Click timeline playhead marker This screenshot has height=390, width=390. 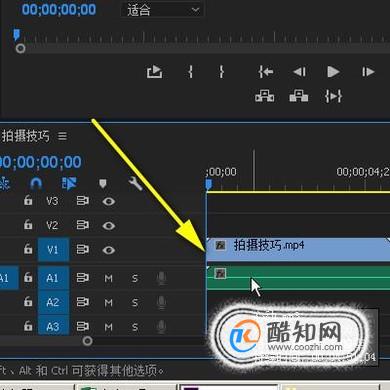tap(209, 184)
